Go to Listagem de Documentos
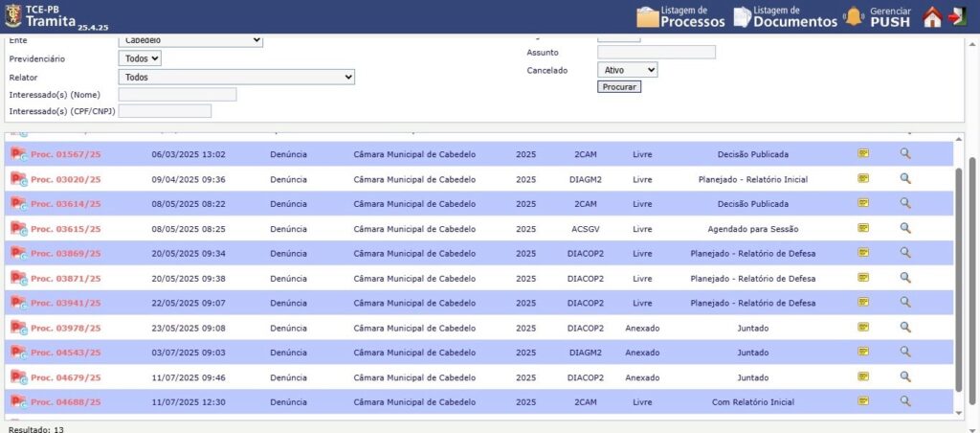The width and height of the screenshot is (980, 433). (785, 16)
